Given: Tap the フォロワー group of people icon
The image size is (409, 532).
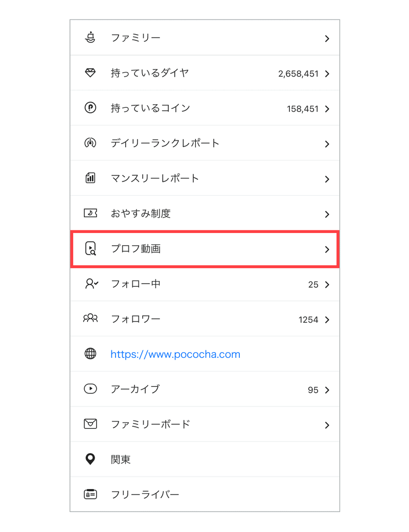Looking at the screenshot, I should (x=90, y=318).
